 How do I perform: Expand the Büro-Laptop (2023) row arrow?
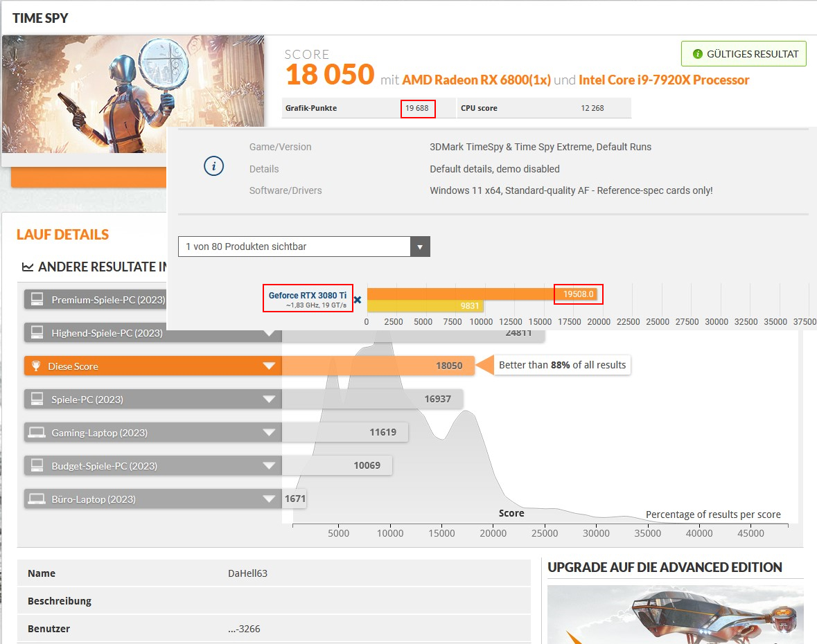pos(269,499)
